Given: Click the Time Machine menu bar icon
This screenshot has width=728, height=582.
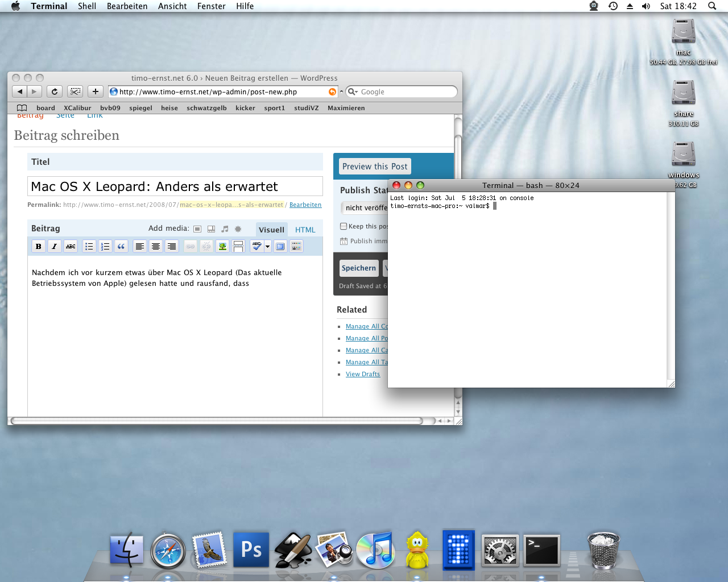Looking at the screenshot, I should [613, 6].
